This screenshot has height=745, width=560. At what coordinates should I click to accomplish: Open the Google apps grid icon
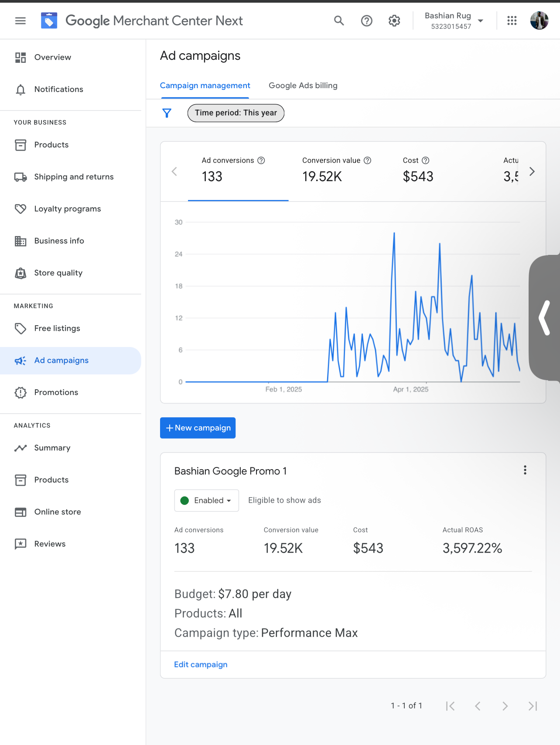tap(512, 21)
